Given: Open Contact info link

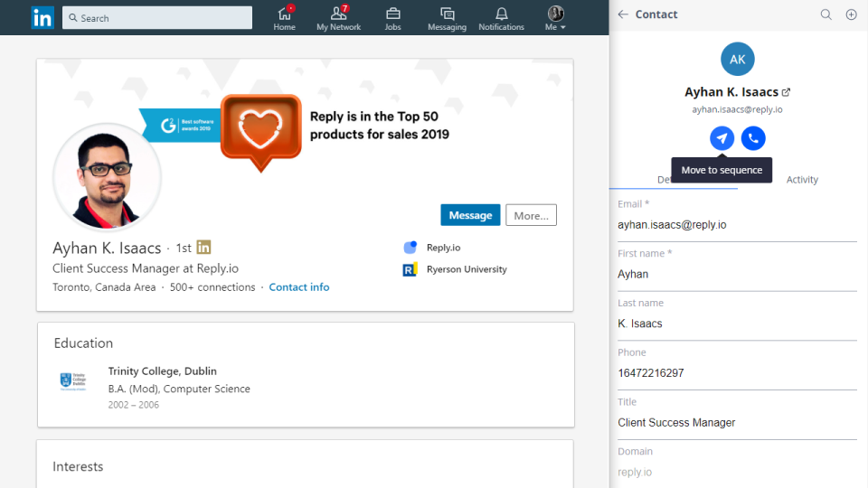Looking at the screenshot, I should click(x=299, y=287).
